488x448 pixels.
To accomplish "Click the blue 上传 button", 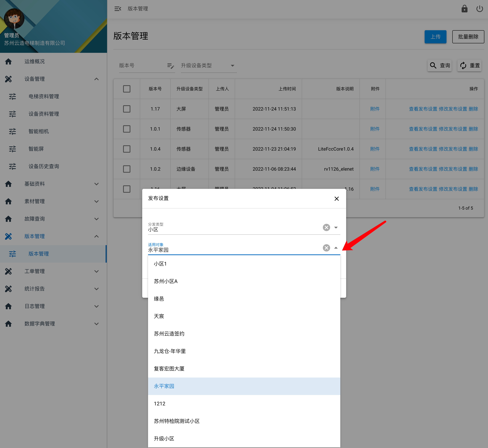I will [x=435, y=37].
